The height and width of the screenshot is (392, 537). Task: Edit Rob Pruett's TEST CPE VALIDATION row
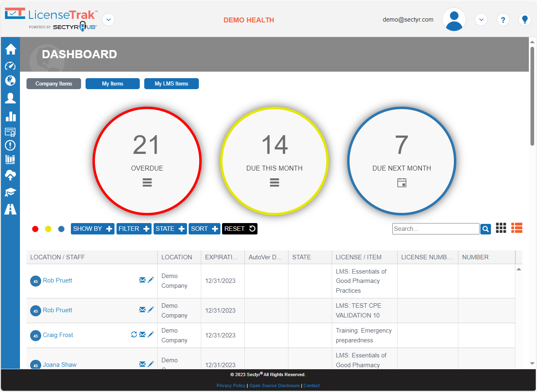tap(151, 310)
